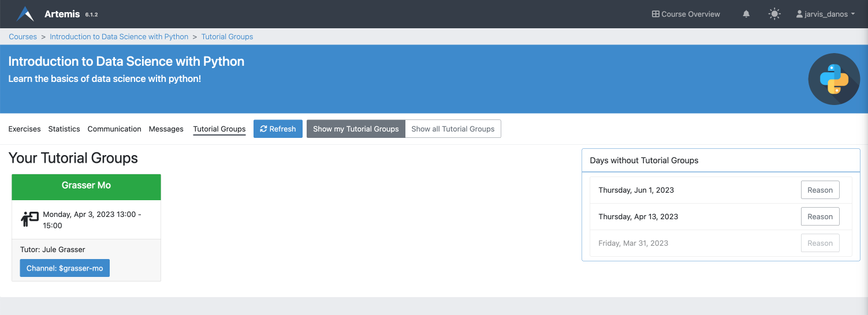
Task: Click the Course Overview grid icon
Action: 655,14
